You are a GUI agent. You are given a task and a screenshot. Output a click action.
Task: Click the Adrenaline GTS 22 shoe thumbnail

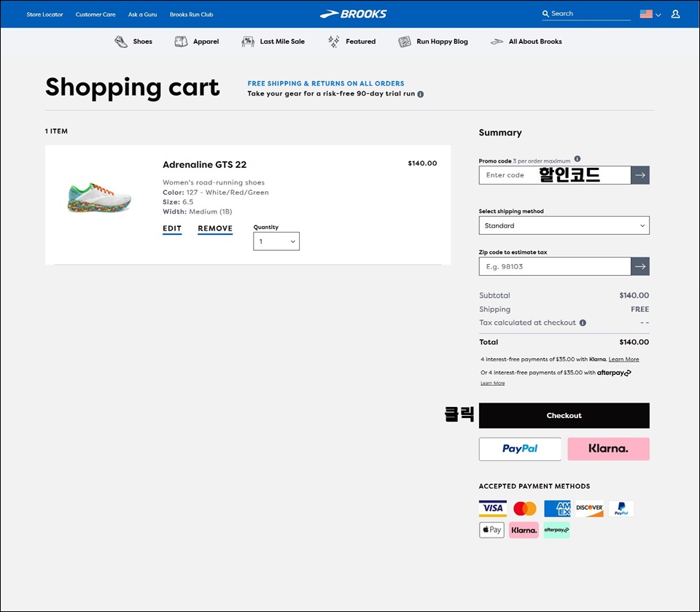tap(99, 198)
